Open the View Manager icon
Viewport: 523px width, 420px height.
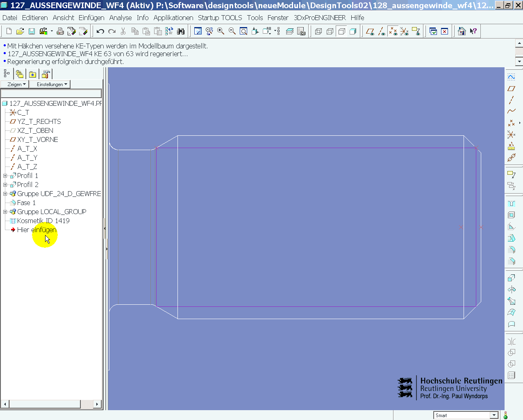pyautogui.click(x=301, y=31)
